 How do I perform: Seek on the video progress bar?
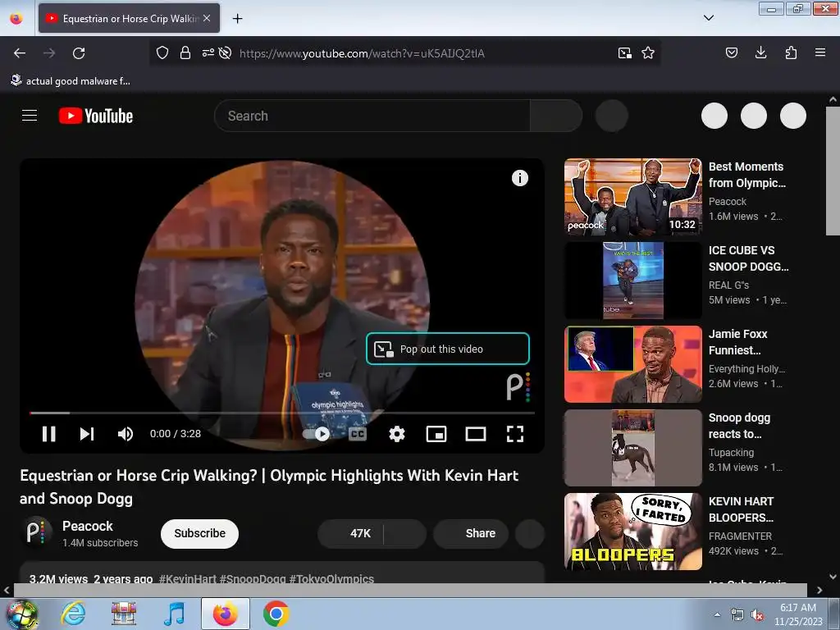282,413
